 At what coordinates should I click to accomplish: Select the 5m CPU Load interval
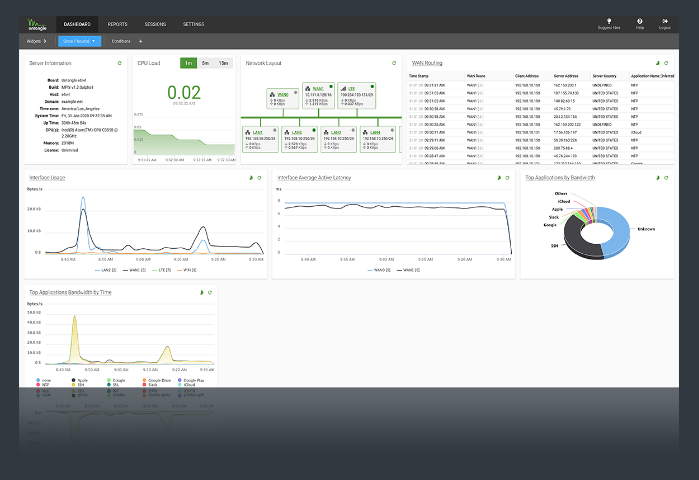click(205, 63)
